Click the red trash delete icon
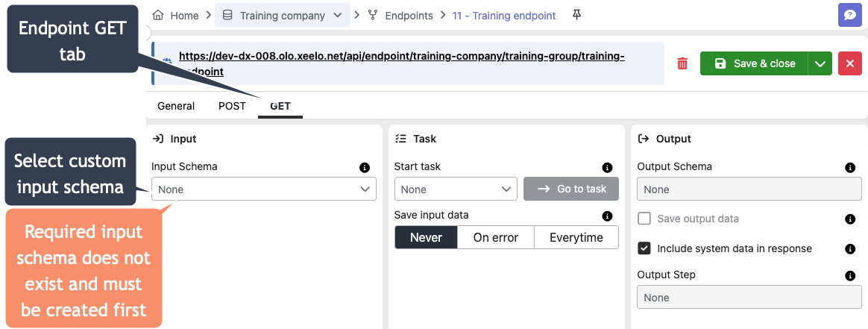 pyautogui.click(x=682, y=64)
